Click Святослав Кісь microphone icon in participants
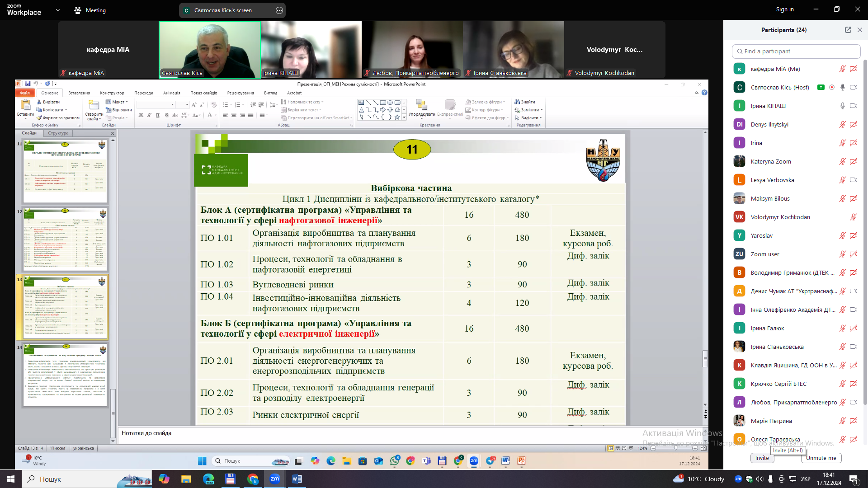This screenshot has height=488, width=868. [x=842, y=87]
